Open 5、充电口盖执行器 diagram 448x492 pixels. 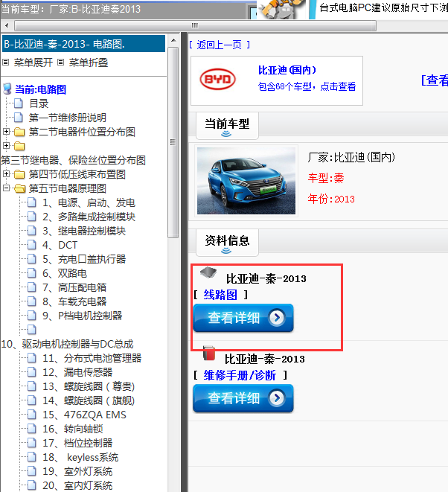(x=84, y=259)
